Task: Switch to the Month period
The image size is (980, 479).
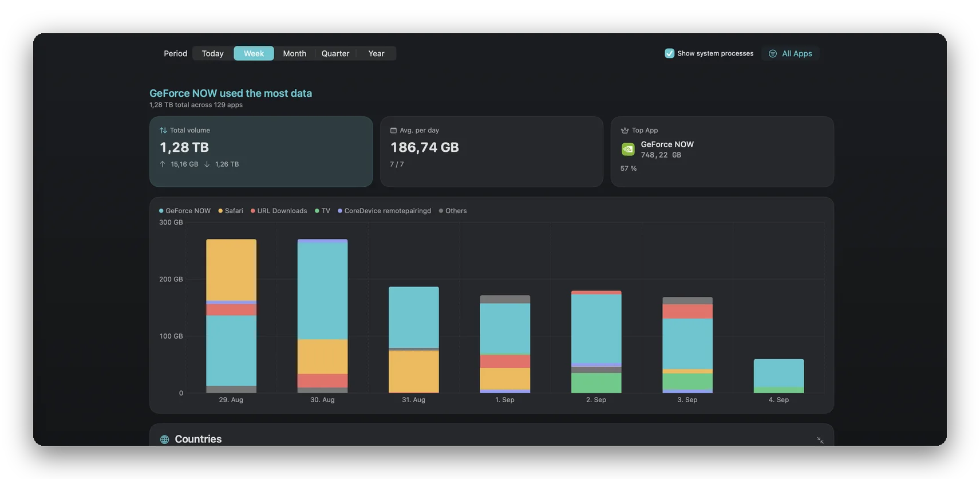Action: (x=294, y=53)
